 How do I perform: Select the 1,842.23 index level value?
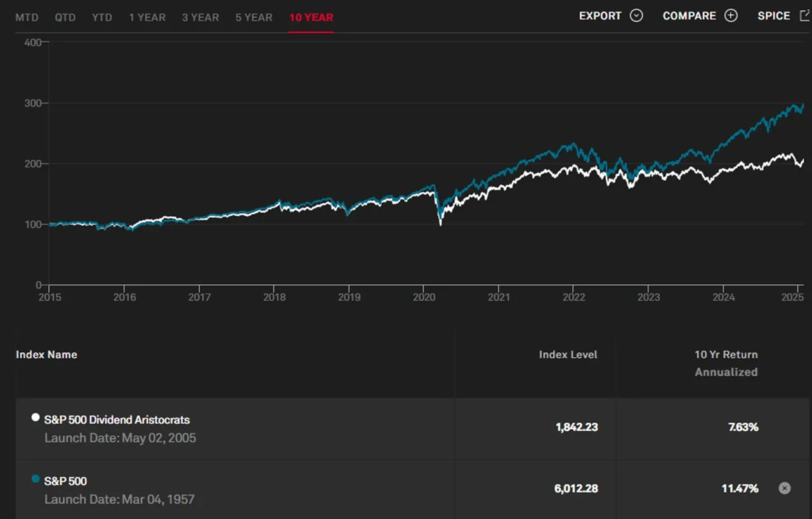pos(577,427)
